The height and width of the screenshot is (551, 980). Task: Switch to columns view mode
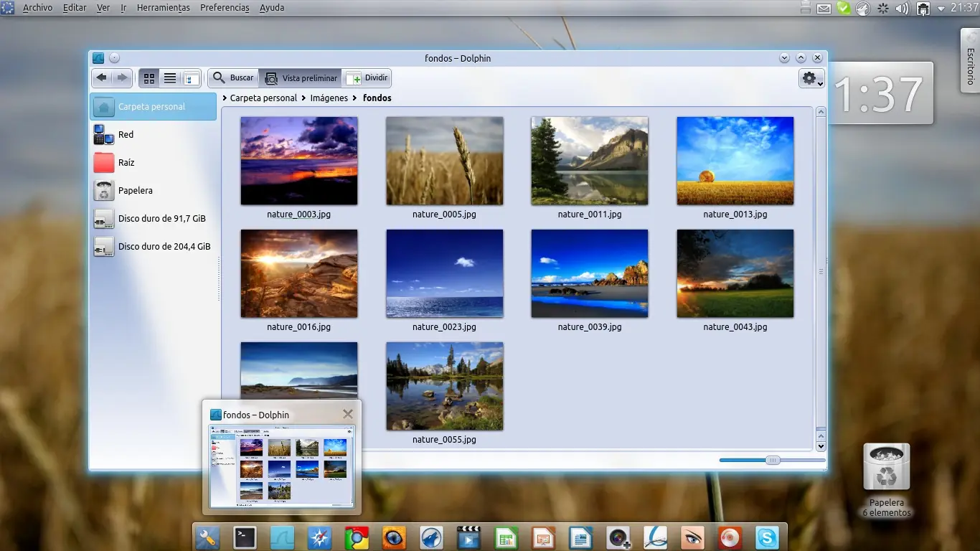coord(191,78)
